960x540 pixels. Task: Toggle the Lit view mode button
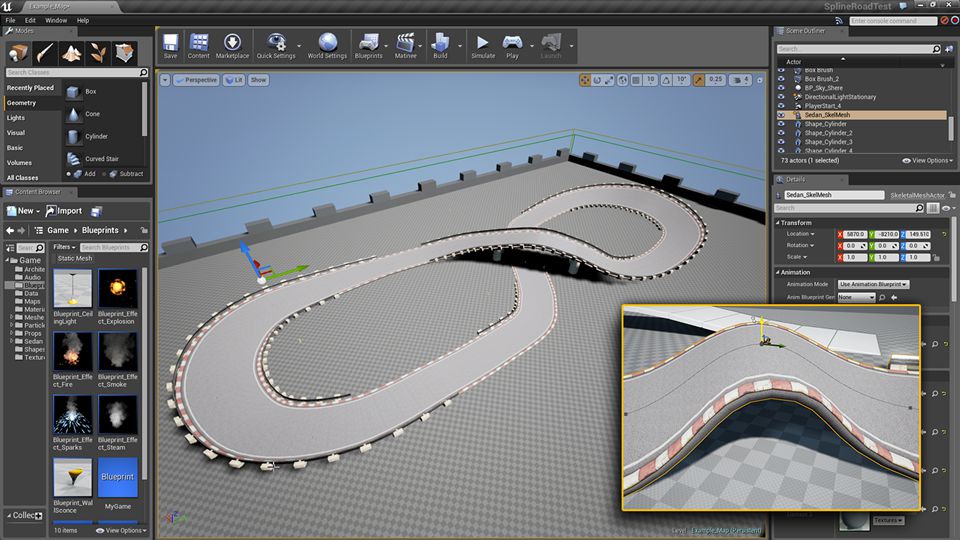pos(234,80)
